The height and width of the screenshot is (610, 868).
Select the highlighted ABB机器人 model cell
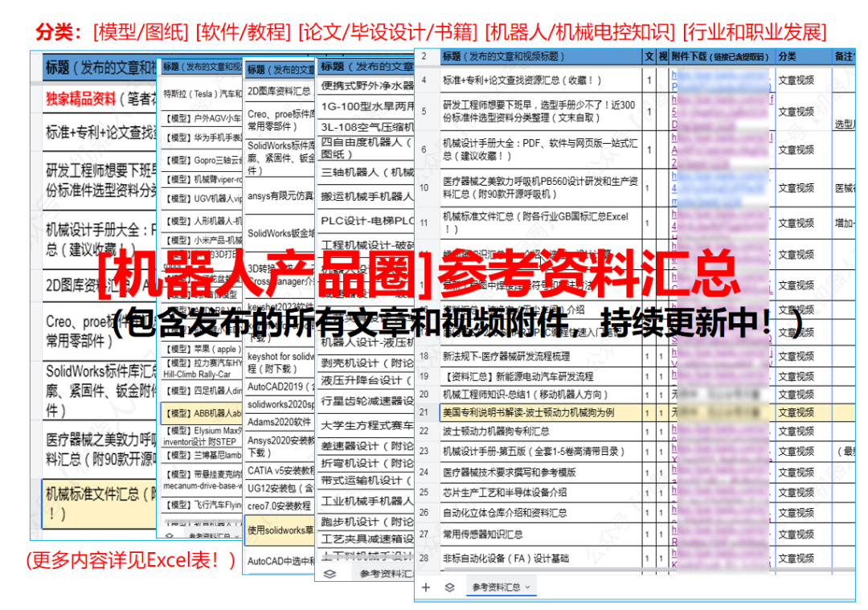click(201, 413)
